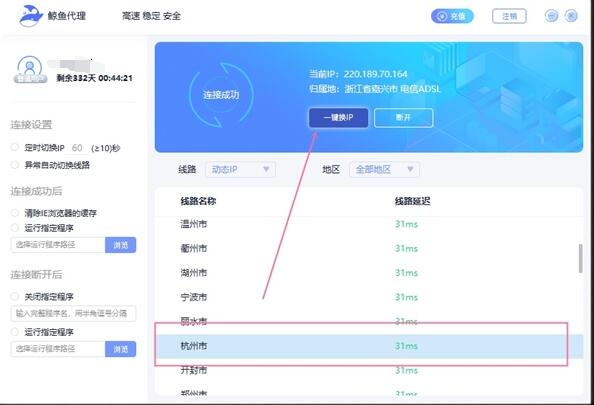Click the minimize circle icon at top right
Image resolution: width=594 pixels, height=405 pixels.
point(552,16)
